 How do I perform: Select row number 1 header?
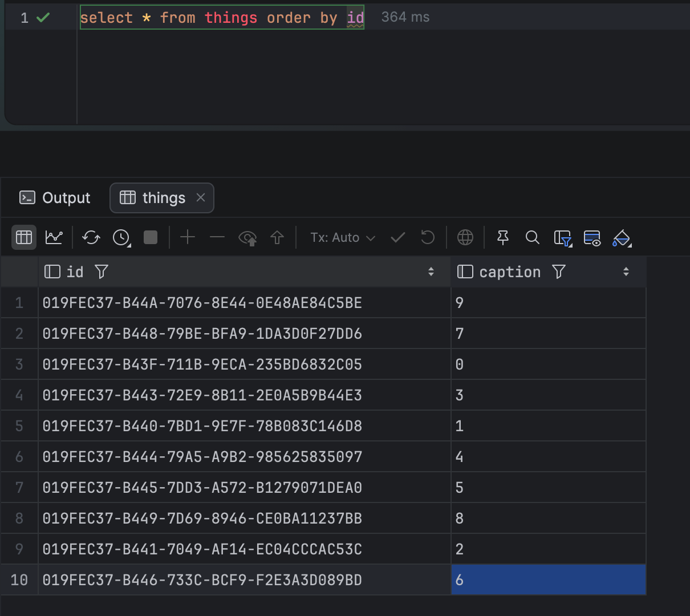click(19, 303)
